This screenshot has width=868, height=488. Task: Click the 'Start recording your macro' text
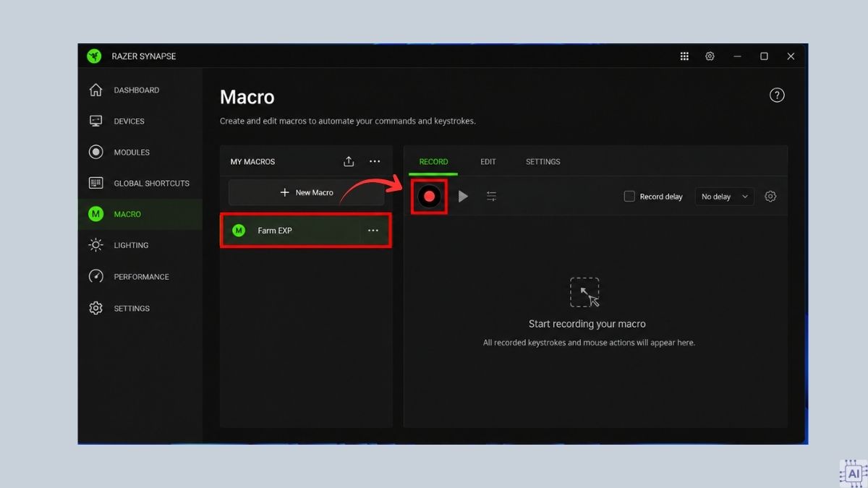[587, 324]
